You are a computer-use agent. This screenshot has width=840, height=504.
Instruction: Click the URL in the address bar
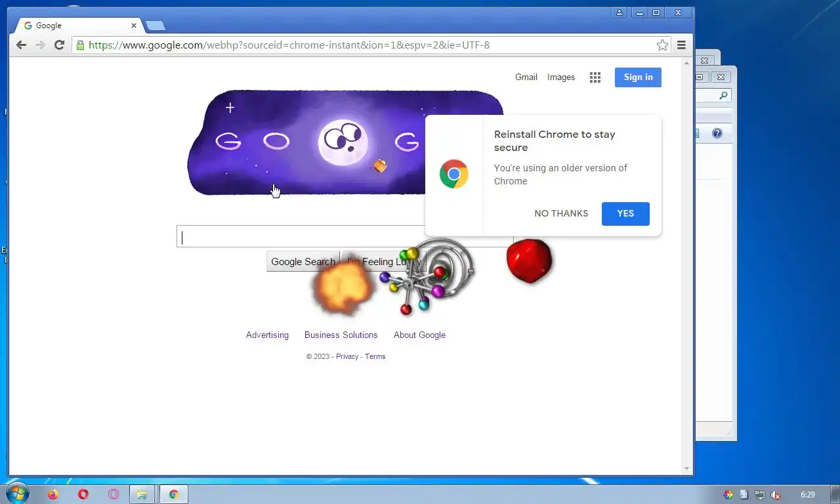click(x=289, y=45)
